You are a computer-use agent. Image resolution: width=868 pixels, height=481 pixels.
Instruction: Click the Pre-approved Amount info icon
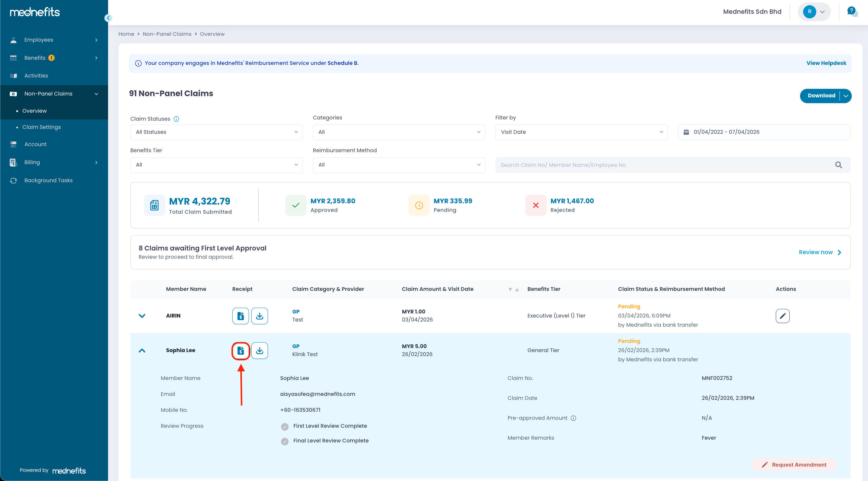coord(573,418)
